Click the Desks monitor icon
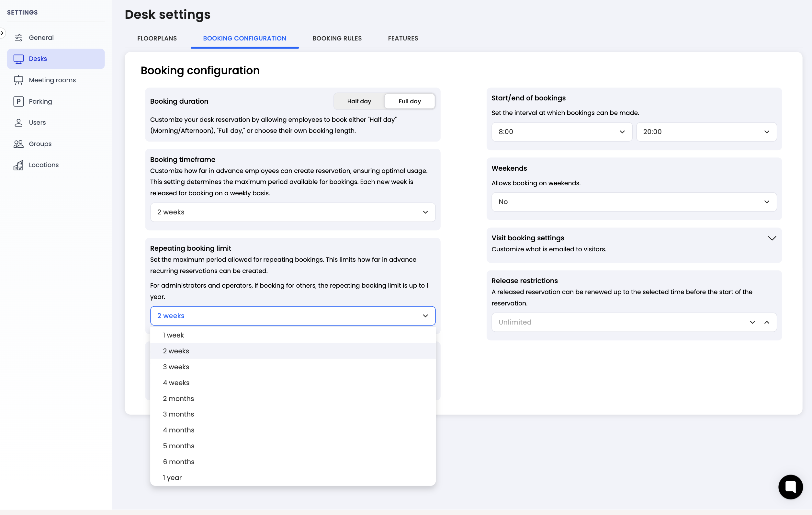The image size is (812, 515). tap(18, 59)
